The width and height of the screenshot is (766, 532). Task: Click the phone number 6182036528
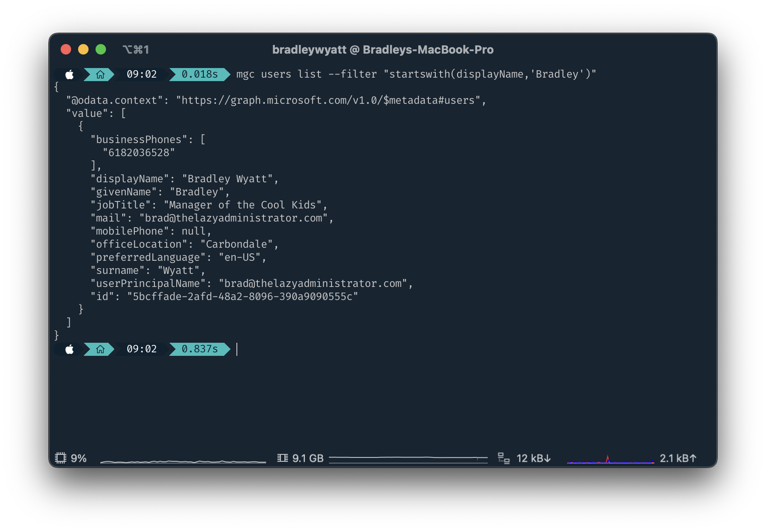139,153
